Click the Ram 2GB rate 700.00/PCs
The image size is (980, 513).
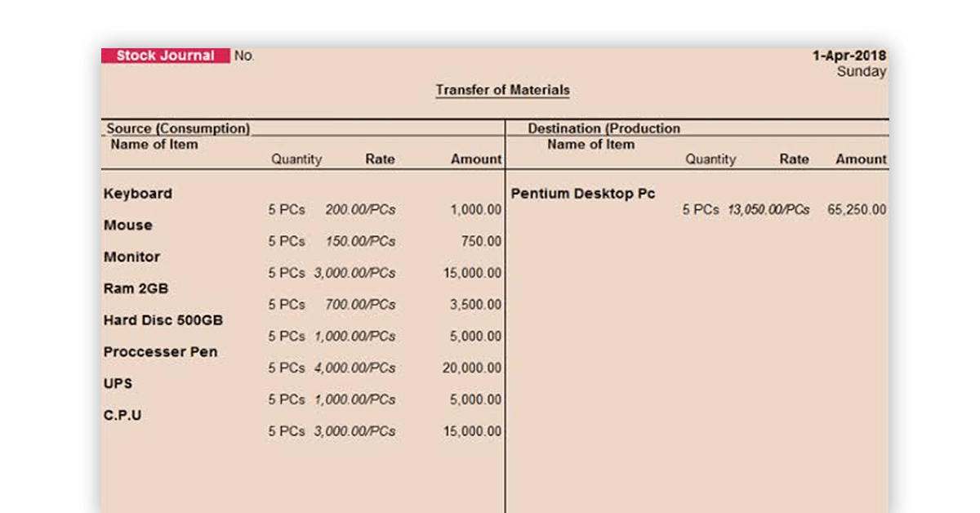point(360,305)
